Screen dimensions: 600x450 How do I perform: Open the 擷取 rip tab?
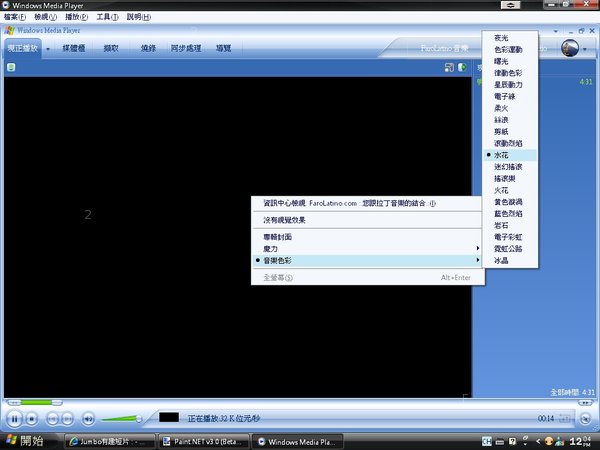pos(111,48)
